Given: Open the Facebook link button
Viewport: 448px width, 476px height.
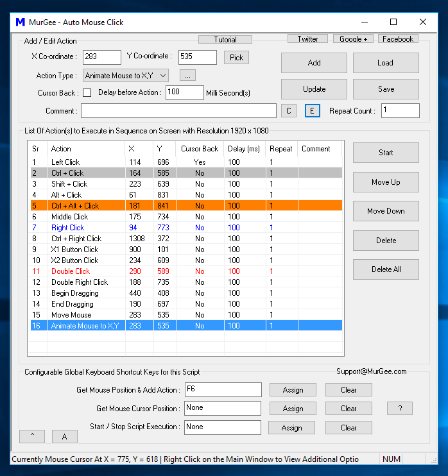Looking at the screenshot, I should click(x=398, y=39).
